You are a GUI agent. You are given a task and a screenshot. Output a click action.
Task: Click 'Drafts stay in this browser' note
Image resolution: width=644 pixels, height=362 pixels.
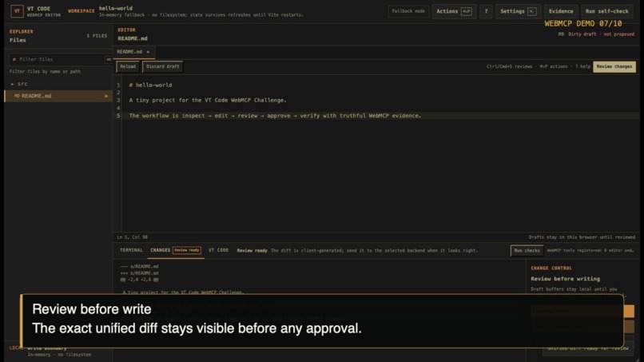point(582,237)
